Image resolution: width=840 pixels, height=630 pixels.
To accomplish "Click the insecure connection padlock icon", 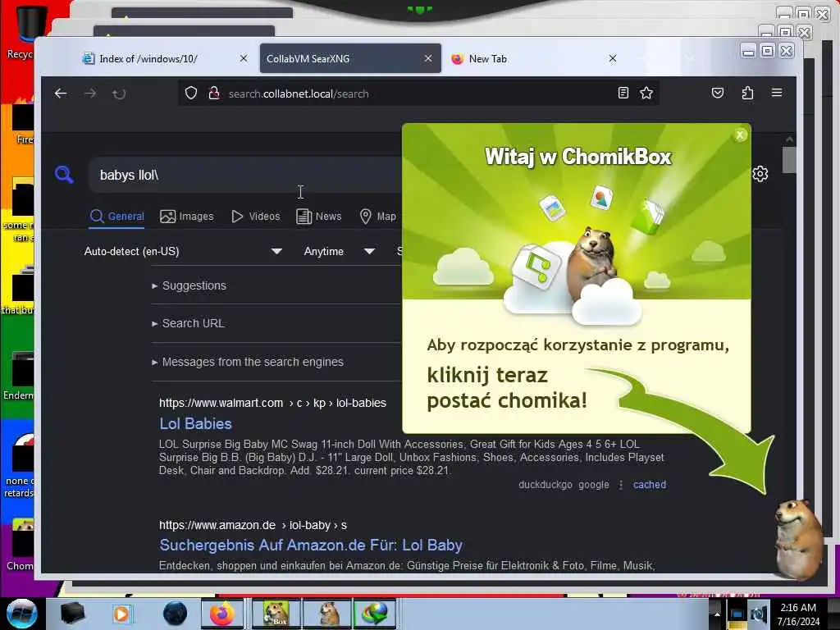I will [x=214, y=94].
